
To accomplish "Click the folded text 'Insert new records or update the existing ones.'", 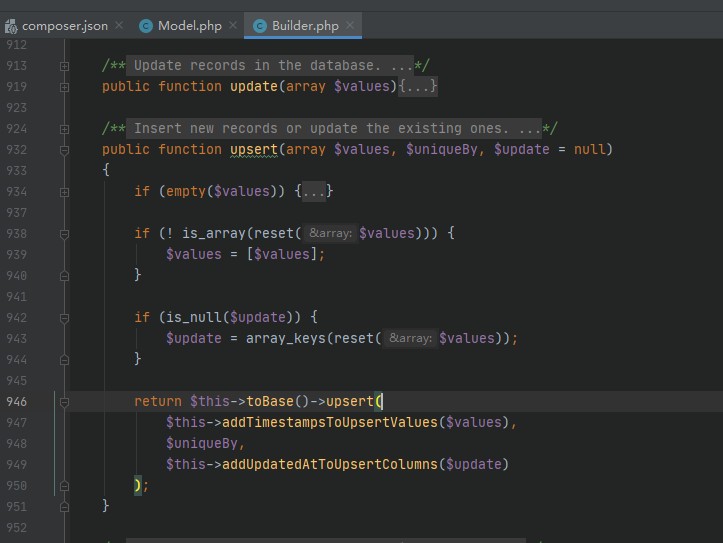I will point(322,128).
